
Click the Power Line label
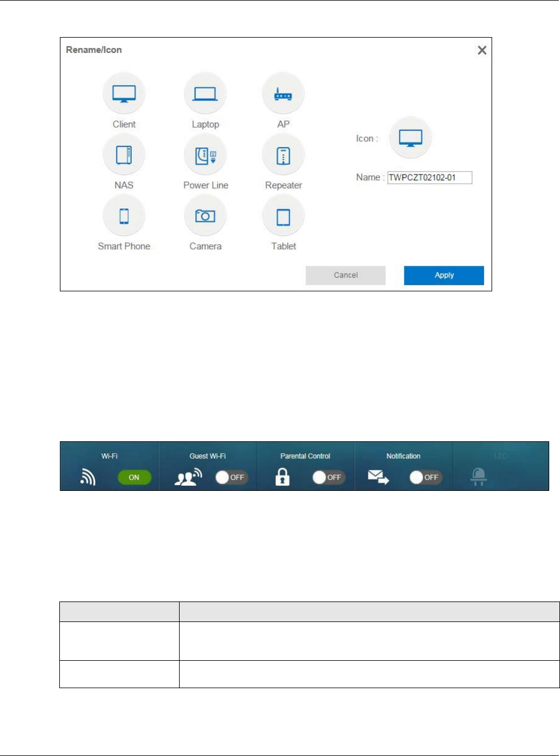206,185
